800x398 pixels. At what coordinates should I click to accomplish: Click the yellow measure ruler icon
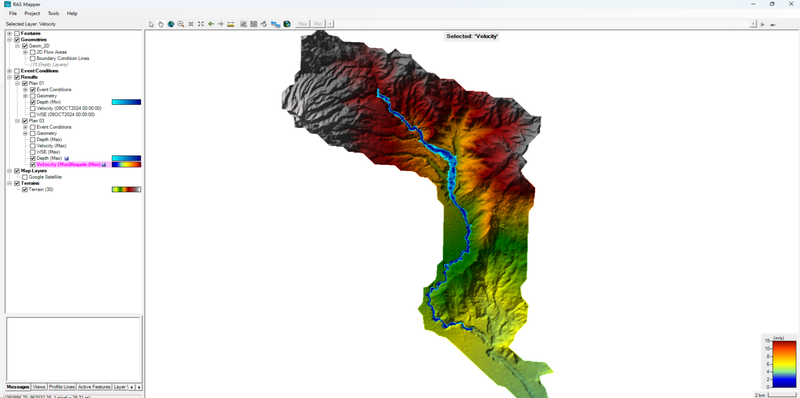point(231,24)
